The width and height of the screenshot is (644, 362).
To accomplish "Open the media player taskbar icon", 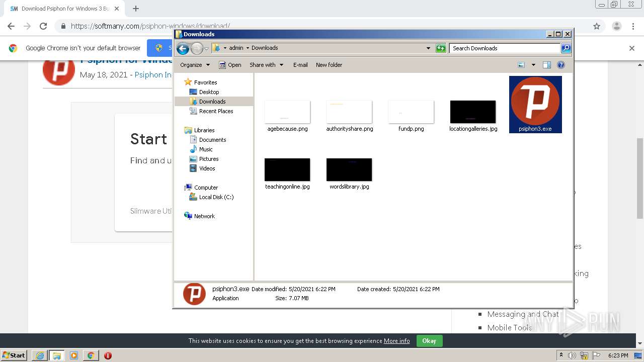I will coord(74,355).
